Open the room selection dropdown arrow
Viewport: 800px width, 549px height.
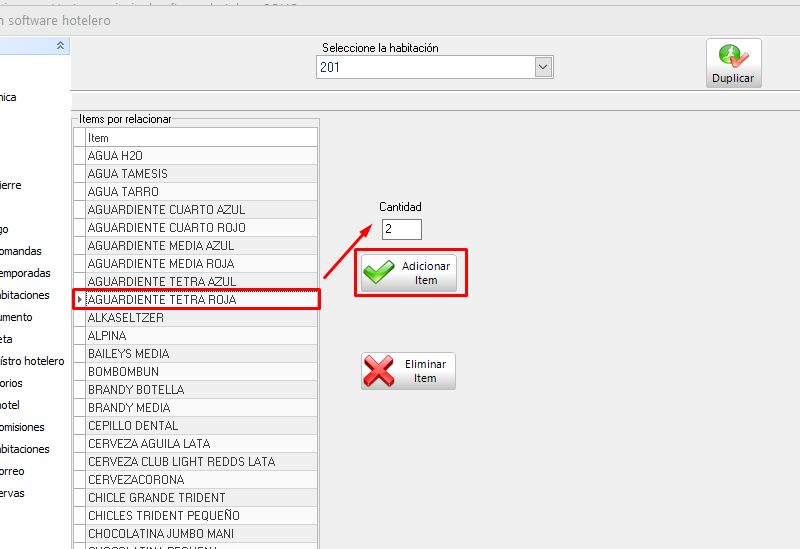point(544,67)
